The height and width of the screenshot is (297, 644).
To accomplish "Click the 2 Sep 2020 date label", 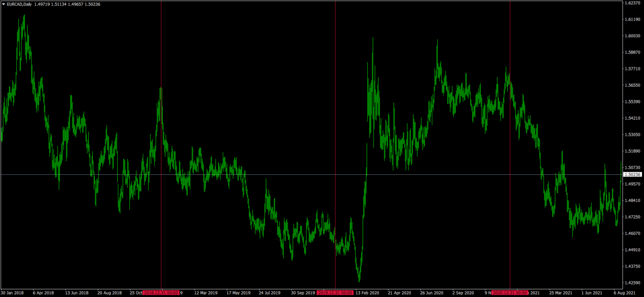I will click(463, 293).
